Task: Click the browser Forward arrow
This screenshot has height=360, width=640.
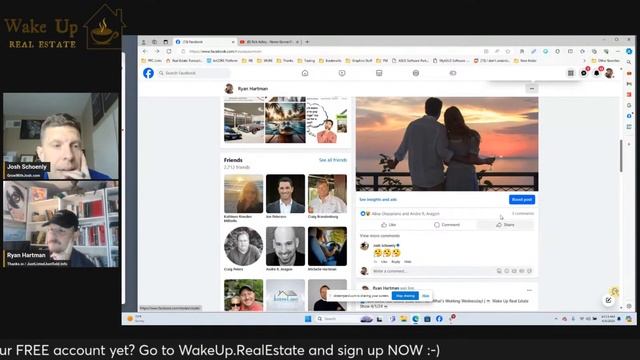Action: click(x=157, y=51)
